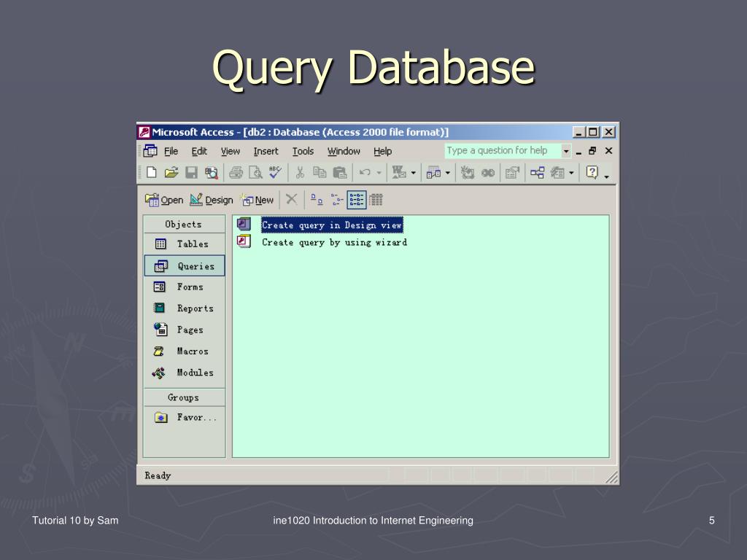Select Reports in Objects bar
The height and width of the screenshot is (560, 747).
click(x=184, y=308)
